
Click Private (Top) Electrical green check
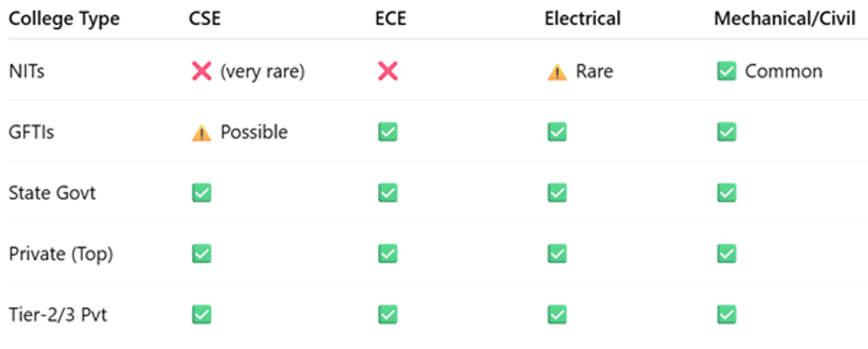(x=557, y=253)
